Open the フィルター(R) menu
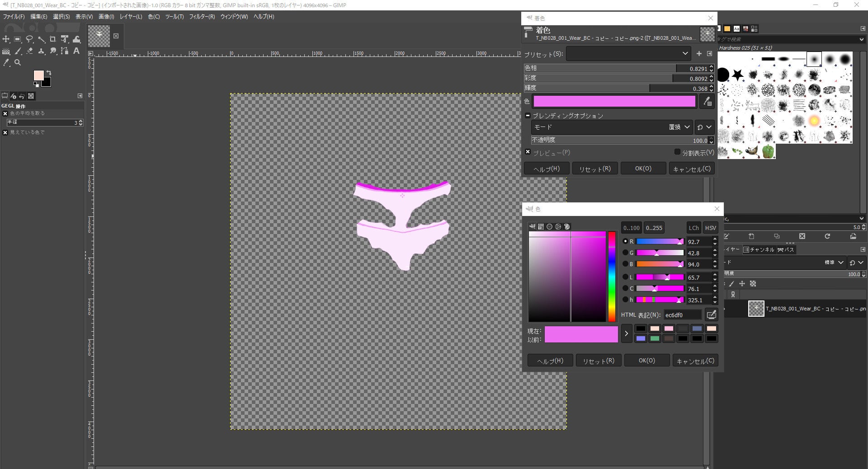The image size is (868, 469). [202, 17]
